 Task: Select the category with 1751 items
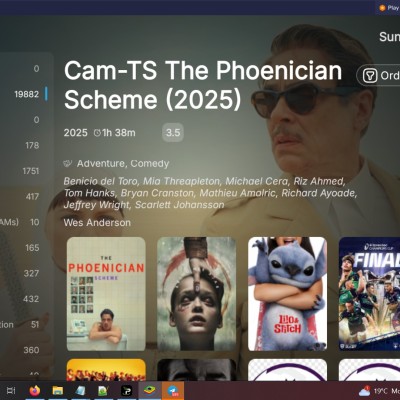tap(27, 171)
